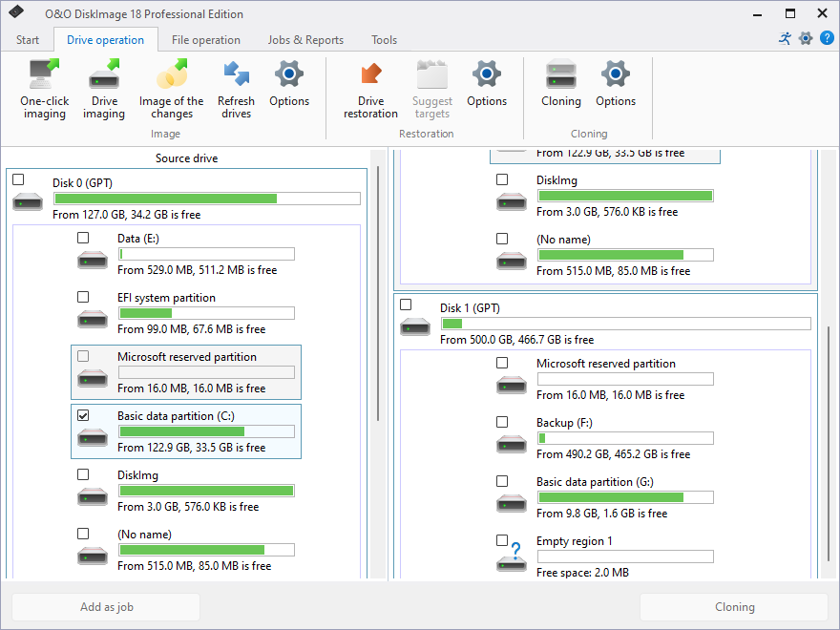Open Options in the Cloning group
Viewport: 840px width, 630px height.
[616, 84]
